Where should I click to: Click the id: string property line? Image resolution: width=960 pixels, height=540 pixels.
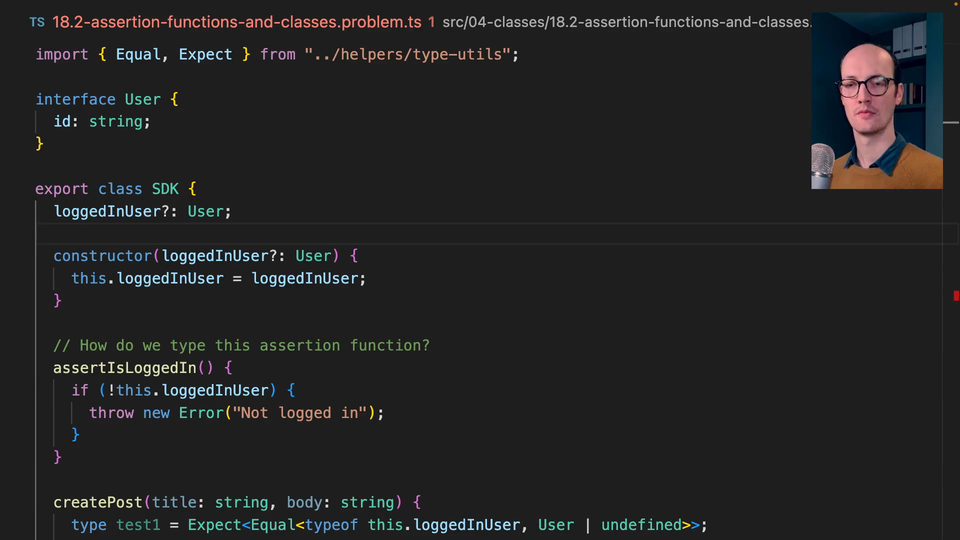pos(101,121)
